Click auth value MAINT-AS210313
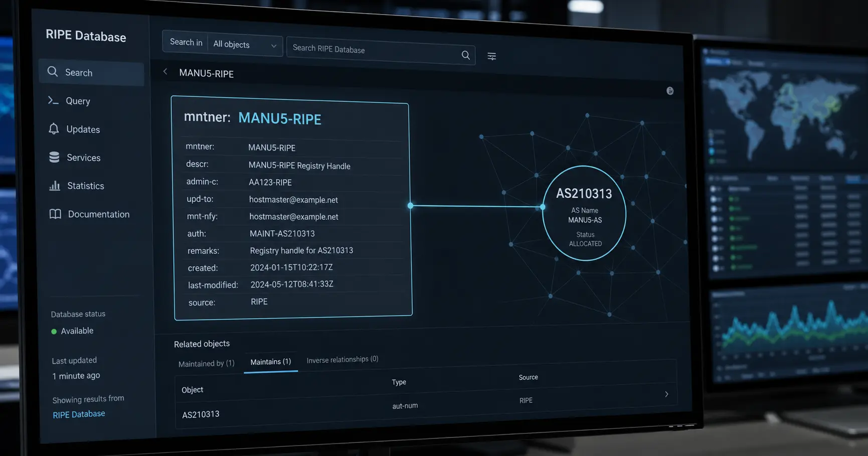The height and width of the screenshot is (456, 868). click(282, 233)
